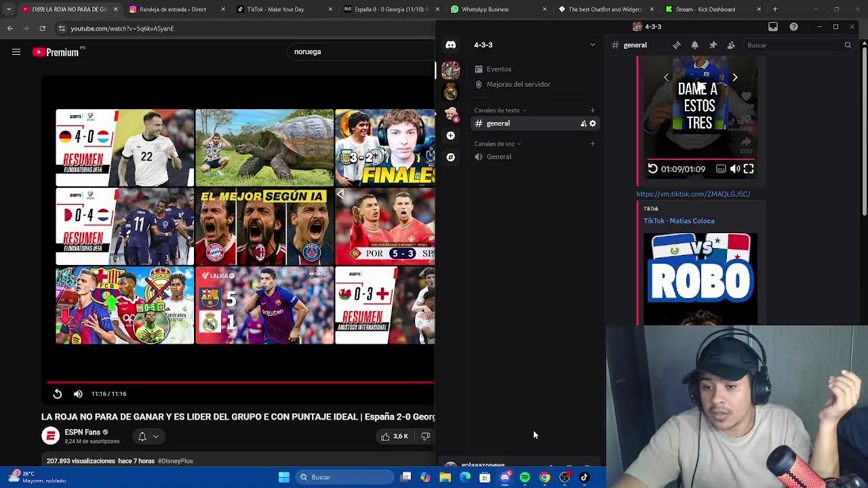Screen dimensions: 868x488
Task: Go back in Chrome history
Action: click(10, 28)
